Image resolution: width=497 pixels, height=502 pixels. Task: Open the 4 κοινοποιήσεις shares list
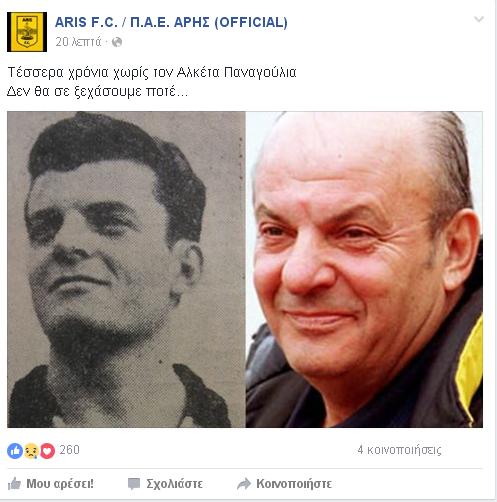tap(399, 450)
